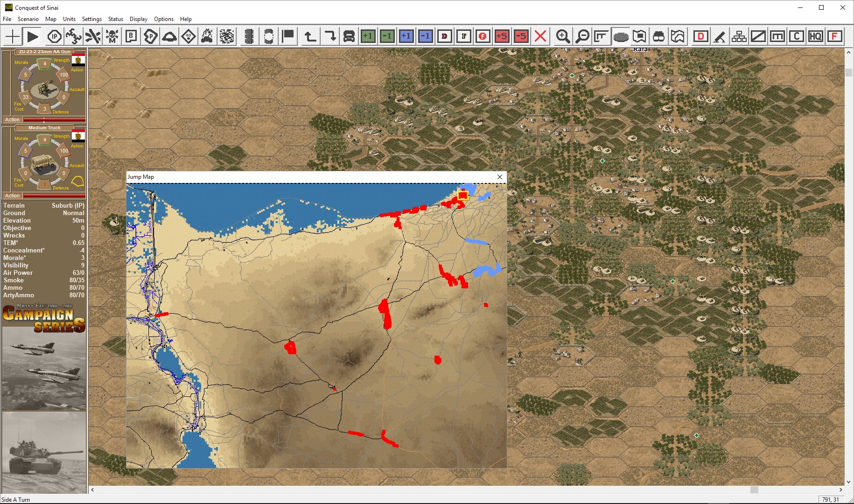This screenshot has width=854, height=504.
Task: Click the P pillbox toolbar icon
Action: (x=150, y=36)
